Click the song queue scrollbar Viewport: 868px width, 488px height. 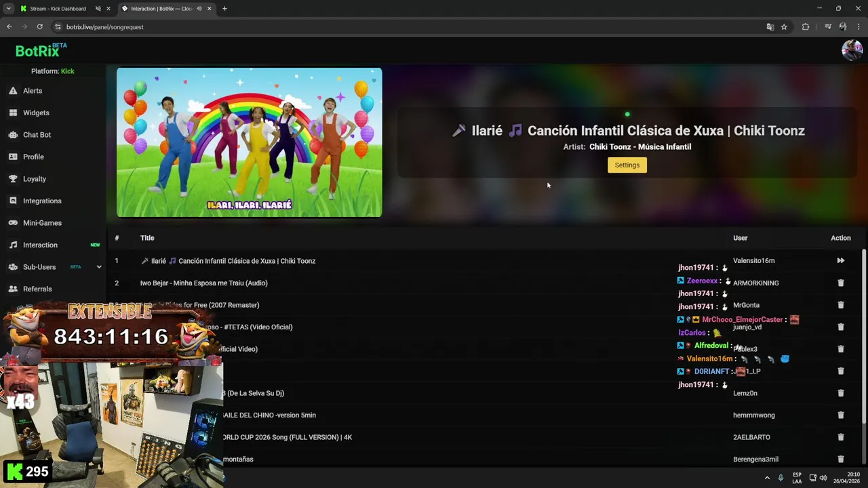pyautogui.click(x=864, y=337)
